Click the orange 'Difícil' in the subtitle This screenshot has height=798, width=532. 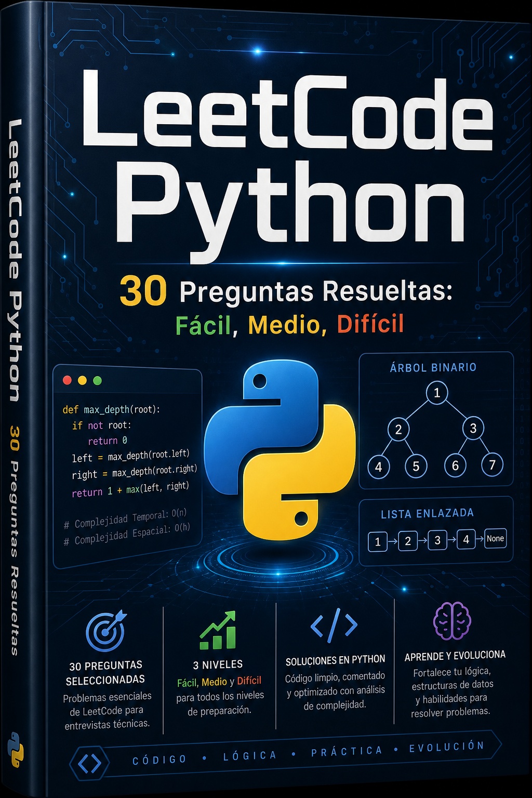tap(370, 324)
